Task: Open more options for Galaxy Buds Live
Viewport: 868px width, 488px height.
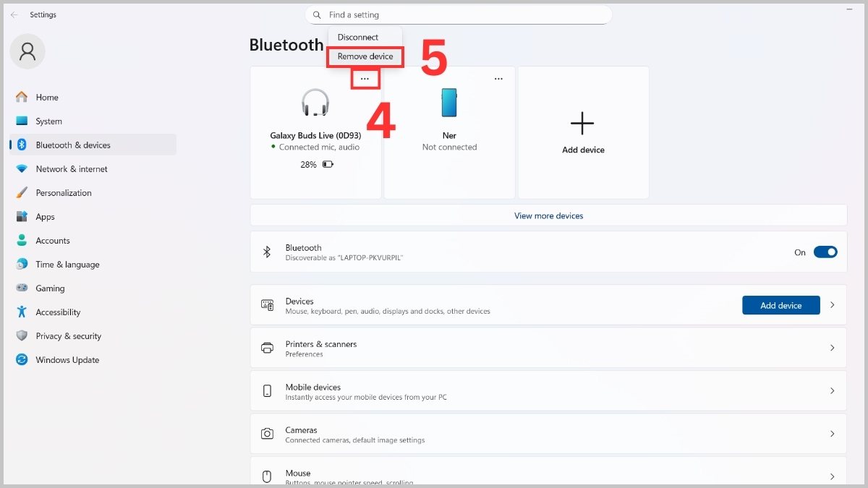Action: [365, 79]
